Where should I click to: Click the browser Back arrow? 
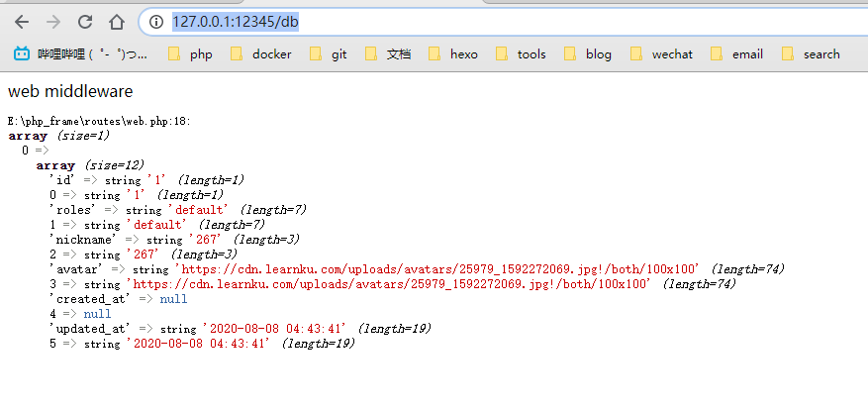point(22,22)
